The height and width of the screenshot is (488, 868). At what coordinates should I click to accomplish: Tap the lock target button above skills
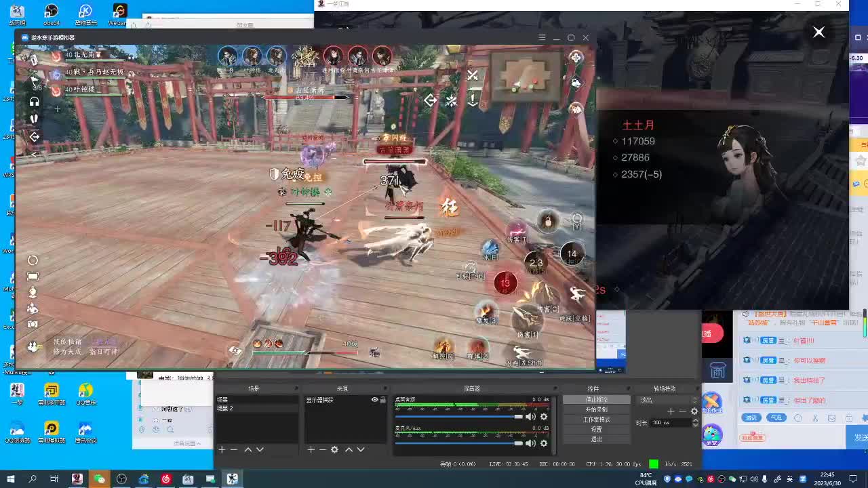tap(548, 221)
